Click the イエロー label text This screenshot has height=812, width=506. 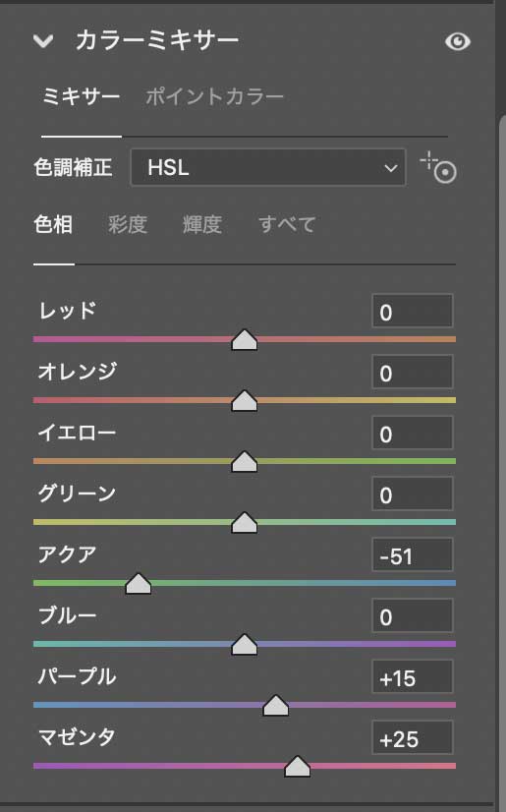(77, 433)
